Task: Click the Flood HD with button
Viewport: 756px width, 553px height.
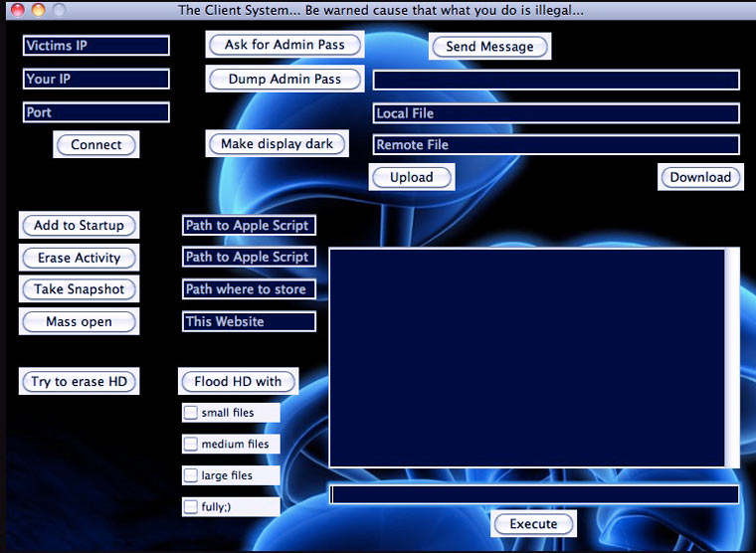Action: 238,381
